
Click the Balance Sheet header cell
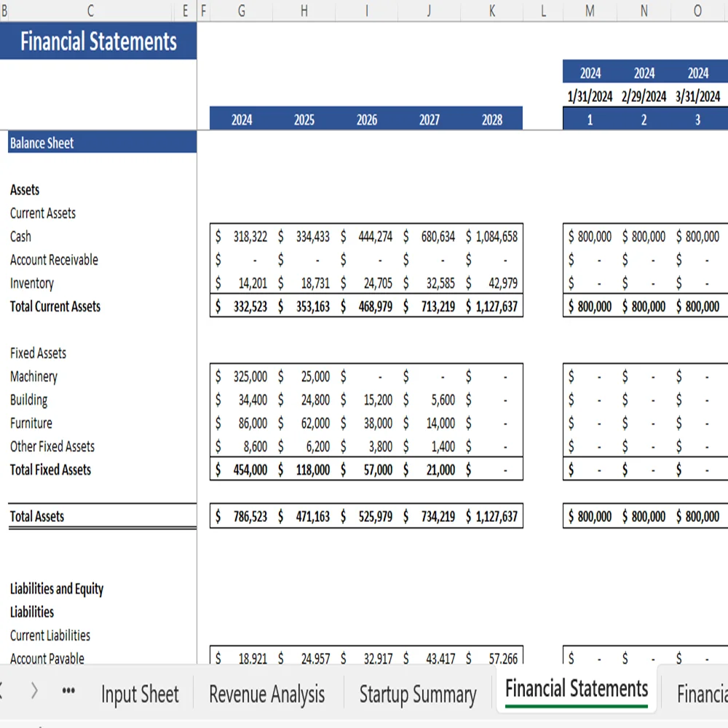click(102, 143)
